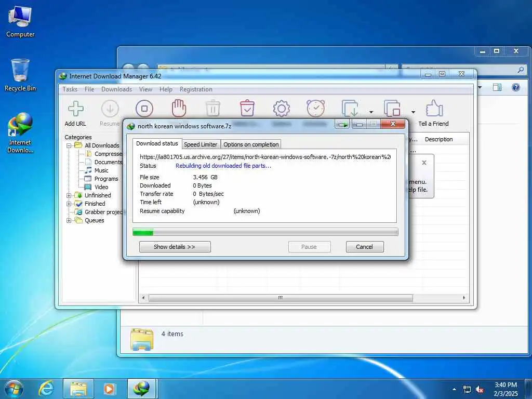The height and width of the screenshot is (399, 532).
Task: Expand the Finished category node
Action: [69, 204]
